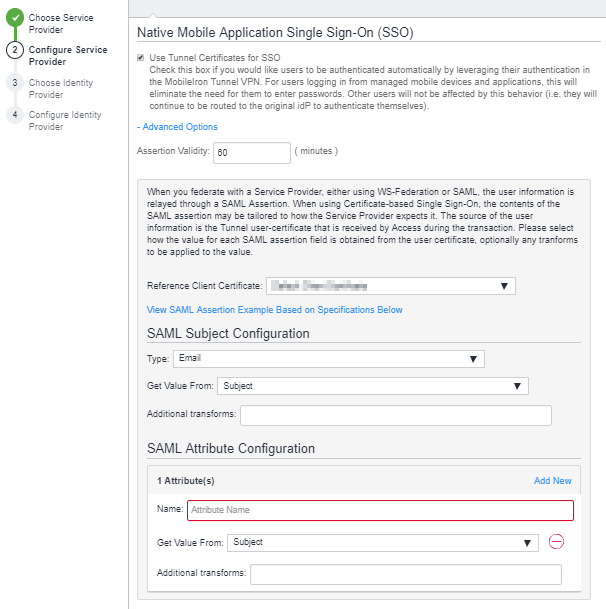Viewport: 606px width, 609px height.
Task: Open Configure Identity Provider step
Action: (64, 121)
